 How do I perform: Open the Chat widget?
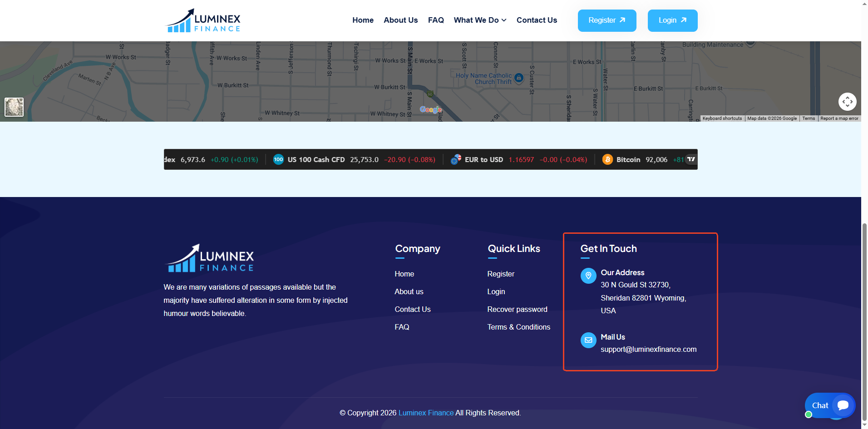(830, 405)
